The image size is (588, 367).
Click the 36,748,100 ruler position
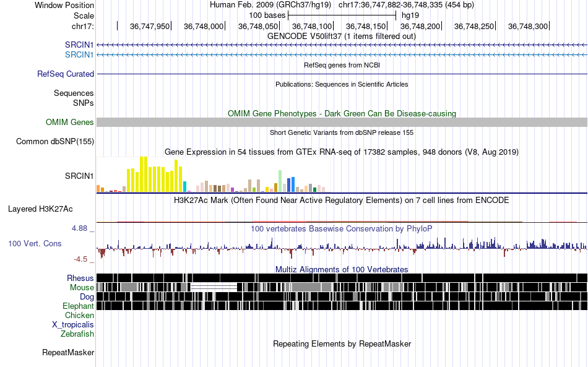(x=312, y=26)
